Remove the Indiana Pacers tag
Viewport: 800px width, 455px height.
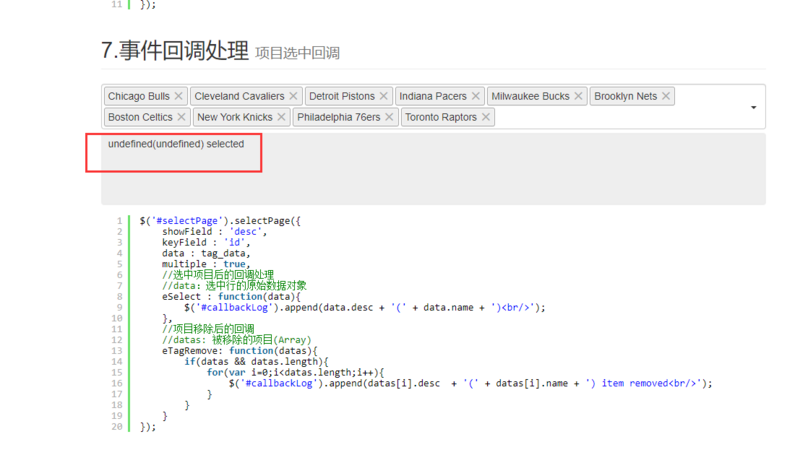(475, 96)
